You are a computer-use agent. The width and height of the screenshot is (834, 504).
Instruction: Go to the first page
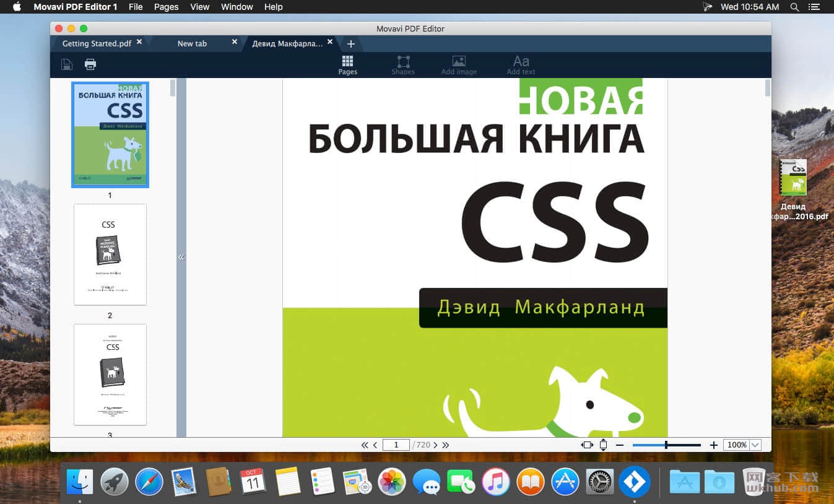tap(365, 445)
